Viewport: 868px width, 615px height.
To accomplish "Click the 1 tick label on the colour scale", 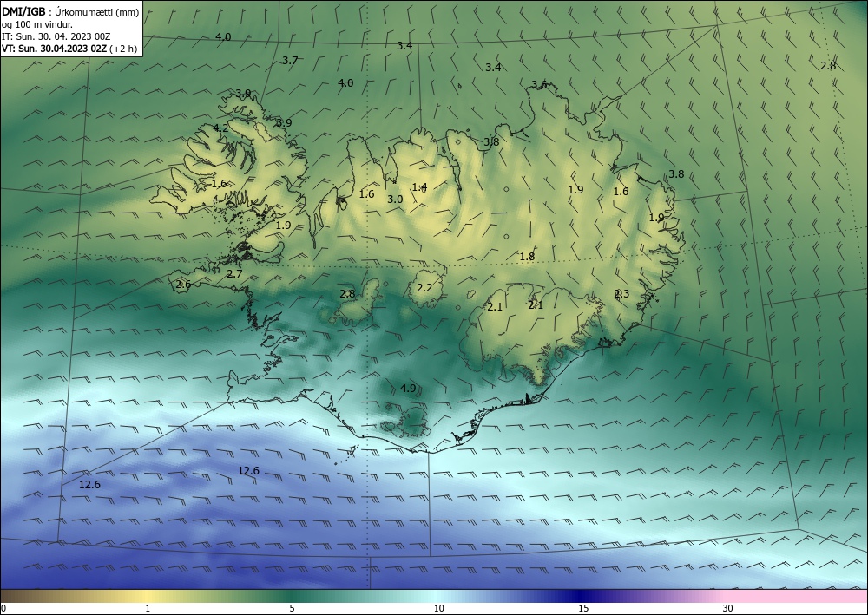I will [148, 608].
